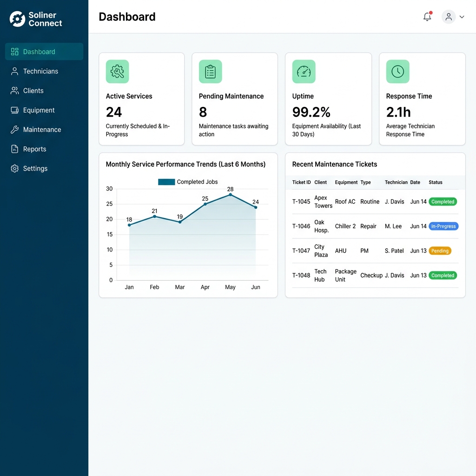The image size is (476, 476).
Task: Click the Apr data point labeled 25
Action: tap(205, 204)
